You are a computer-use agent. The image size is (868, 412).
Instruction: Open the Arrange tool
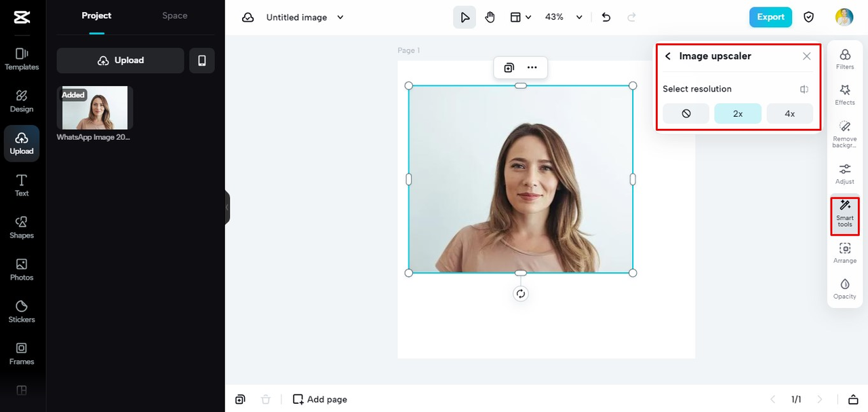tap(845, 253)
